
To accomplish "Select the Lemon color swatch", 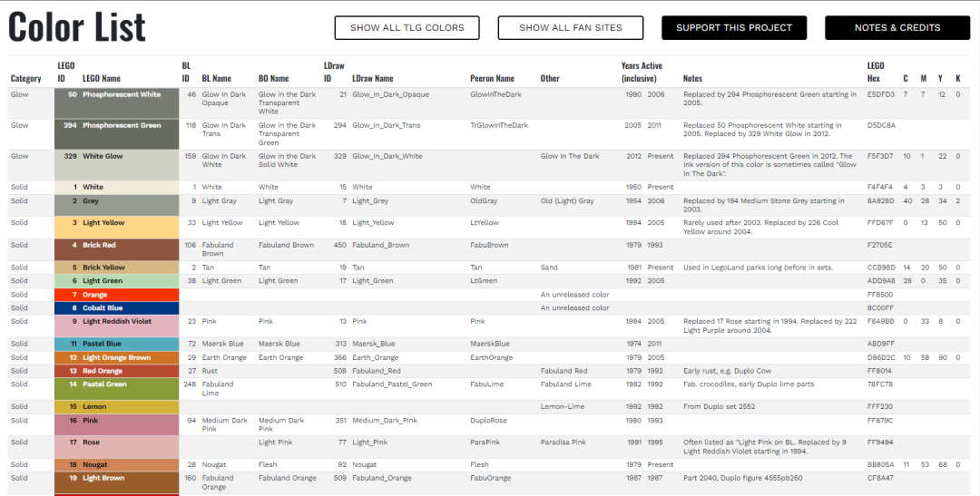I will 117,407.
